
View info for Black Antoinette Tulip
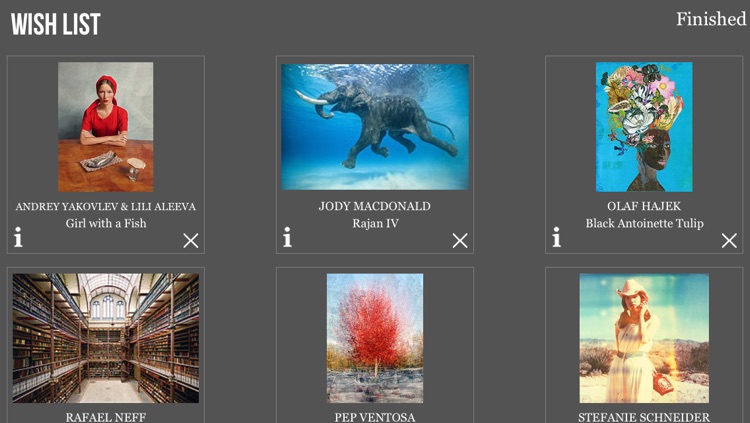557,238
